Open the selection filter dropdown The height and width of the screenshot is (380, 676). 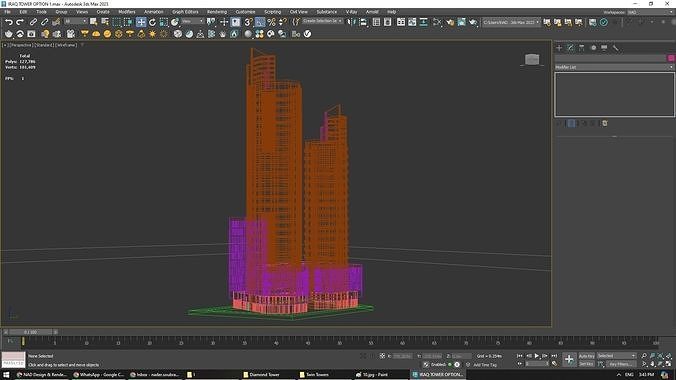pyautogui.click(x=75, y=21)
